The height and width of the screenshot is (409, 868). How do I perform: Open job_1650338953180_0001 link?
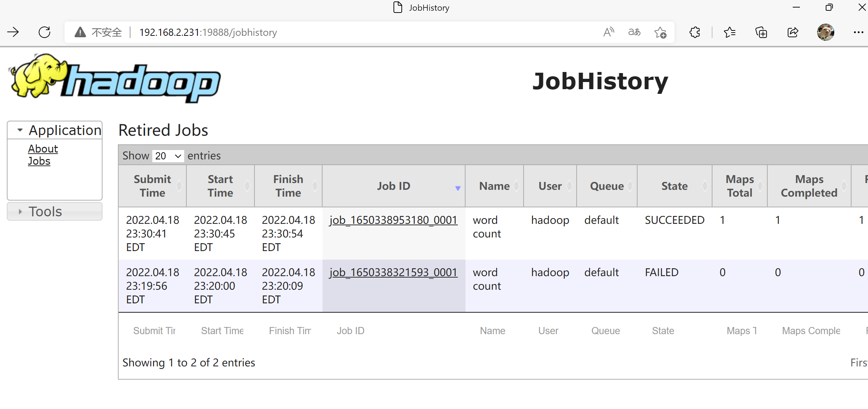click(393, 220)
